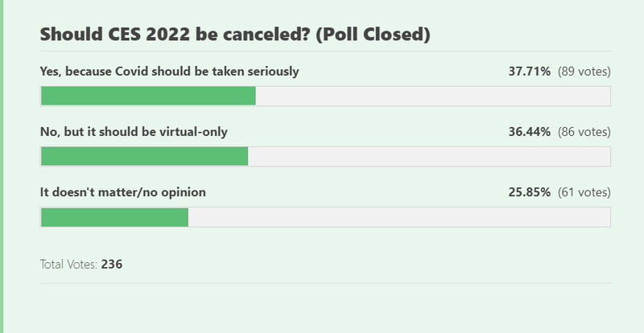Click the "Total Votes:" label
Image resolution: width=644 pixels, height=333 pixels.
click(x=69, y=264)
